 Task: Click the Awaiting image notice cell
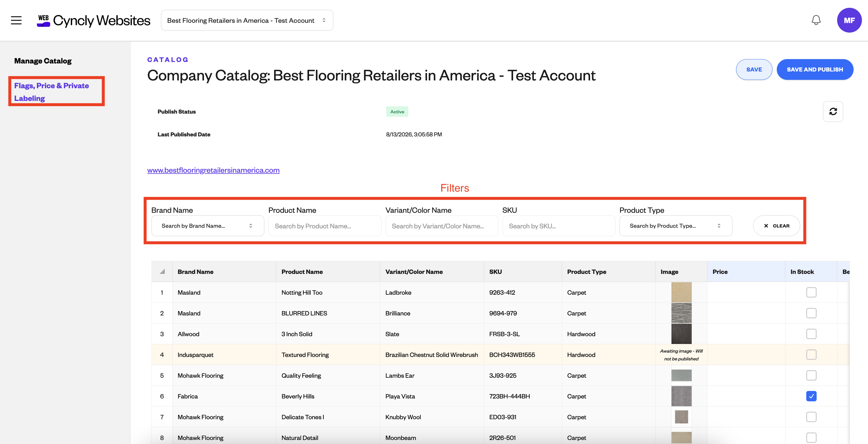click(681, 355)
